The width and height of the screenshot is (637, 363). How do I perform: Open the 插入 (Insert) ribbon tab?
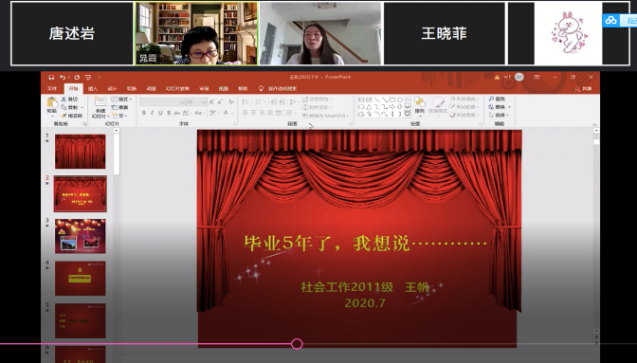93,89
